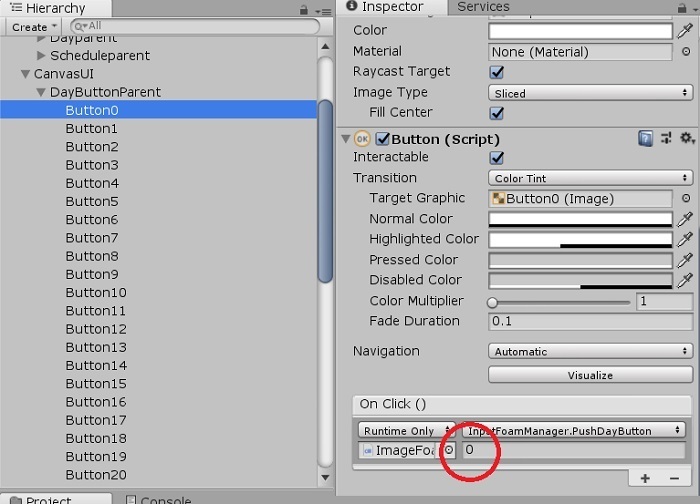The width and height of the screenshot is (700, 504).
Task: Toggle the Fill Center checkbox
Action: [x=496, y=112]
